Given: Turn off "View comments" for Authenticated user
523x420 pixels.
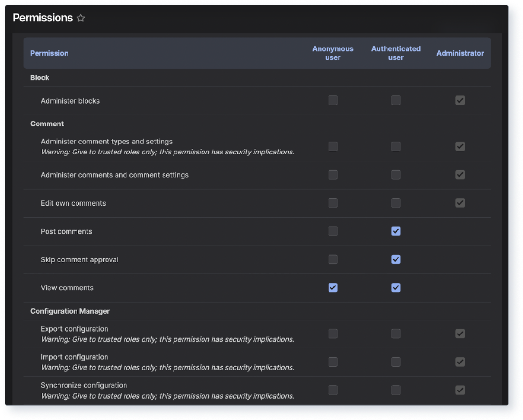Looking at the screenshot, I should tap(396, 287).
